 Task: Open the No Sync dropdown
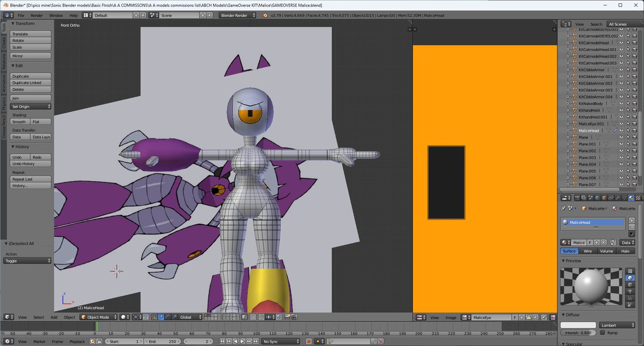[281, 341]
